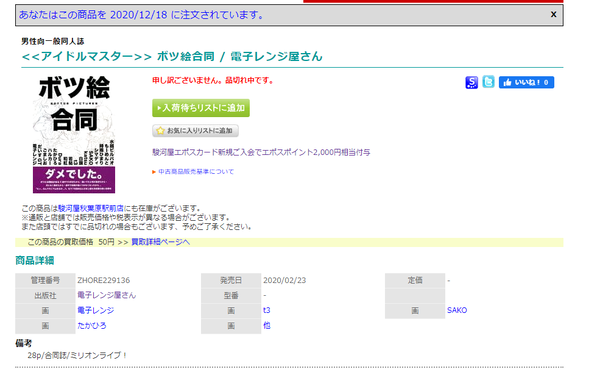Open the 駿河屋秋葉原駅前店 store link
600x369 pixels.
pyautogui.click(x=91, y=208)
